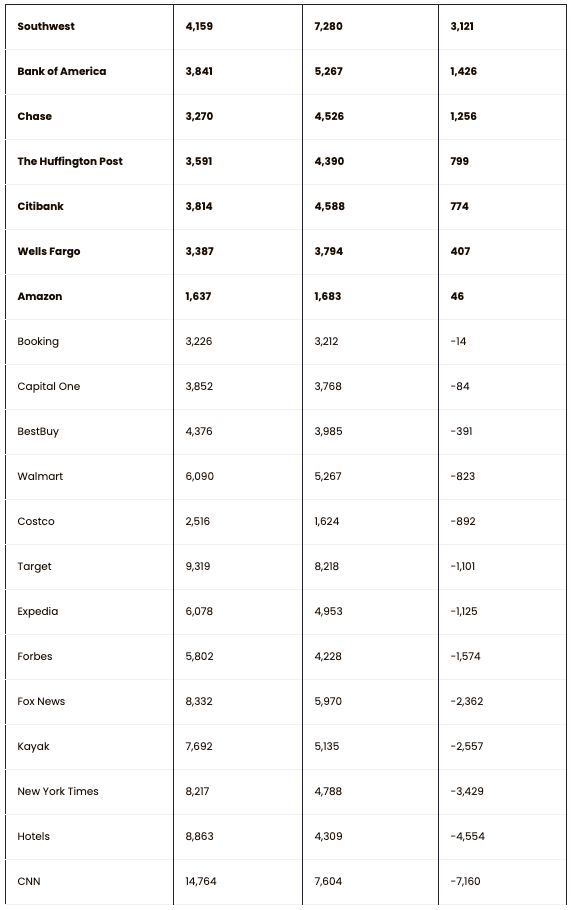The width and height of the screenshot is (571, 910).
Task: Click Amazon's difference value 46
Action: pos(457,296)
